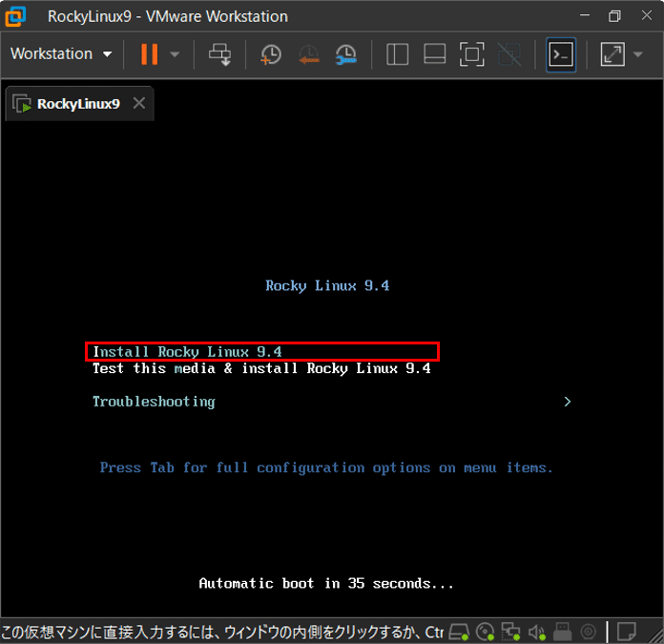Enter full screen mode icon
The height and width of the screenshot is (644, 664).
[x=471, y=54]
